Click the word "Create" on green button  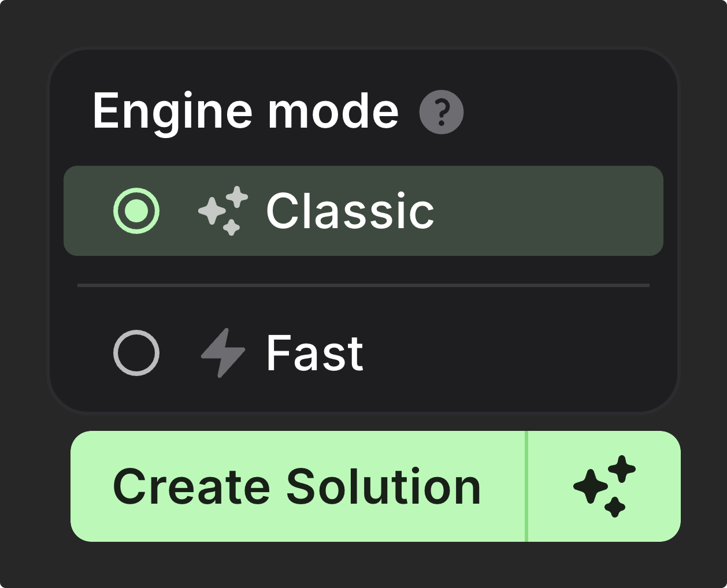point(191,487)
